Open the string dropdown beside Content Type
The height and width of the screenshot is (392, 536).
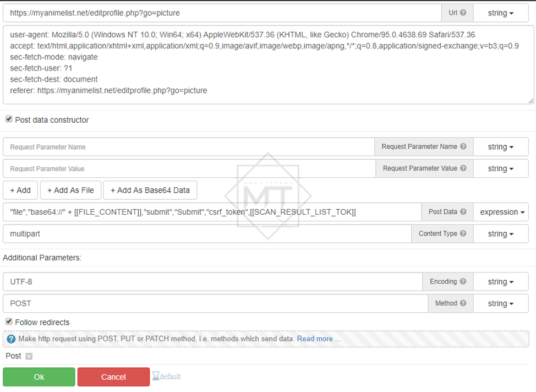pyautogui.click(x=500, y=233)
